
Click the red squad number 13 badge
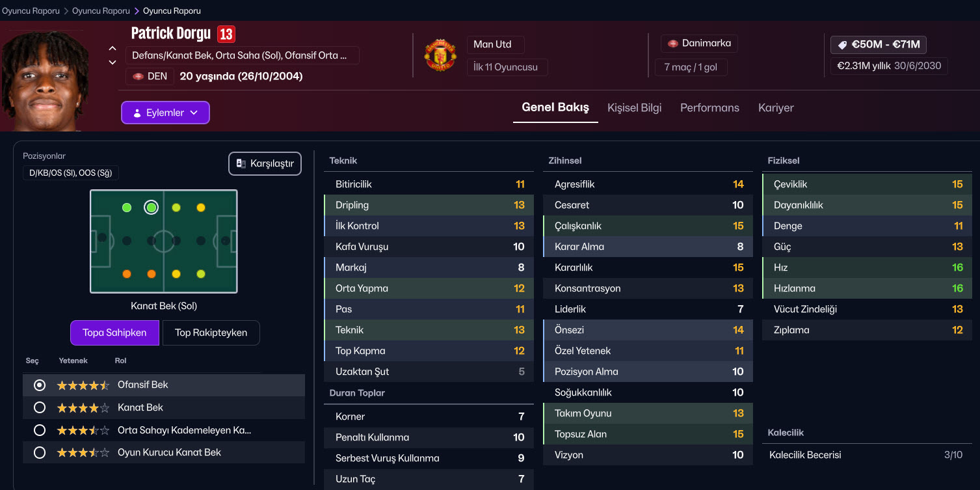(x=226, y=34)
